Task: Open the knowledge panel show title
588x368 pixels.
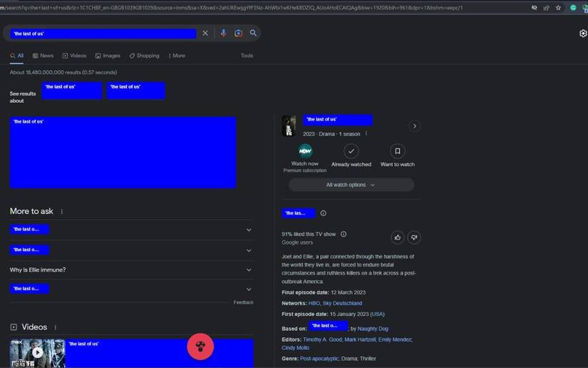Action: tap(338, 120)
